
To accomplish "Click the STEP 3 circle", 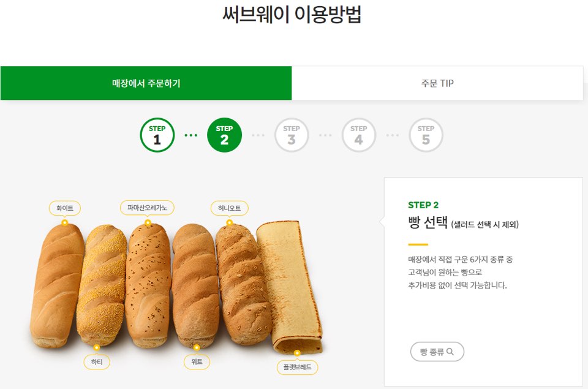I will (292, 134).
